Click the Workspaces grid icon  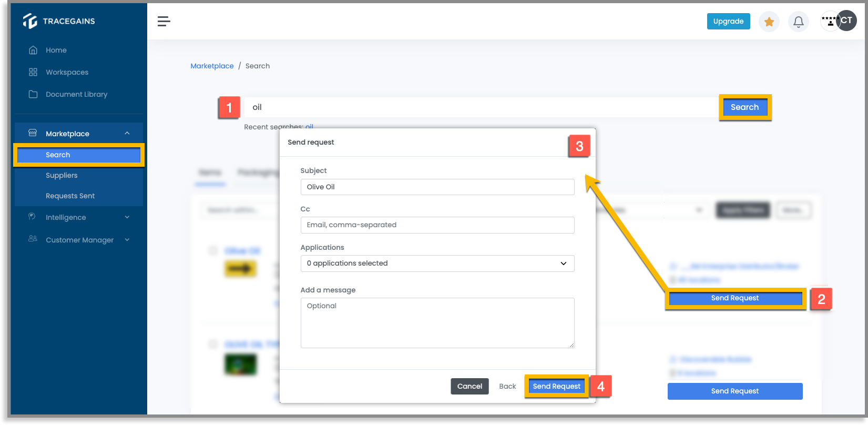[33, 72]
